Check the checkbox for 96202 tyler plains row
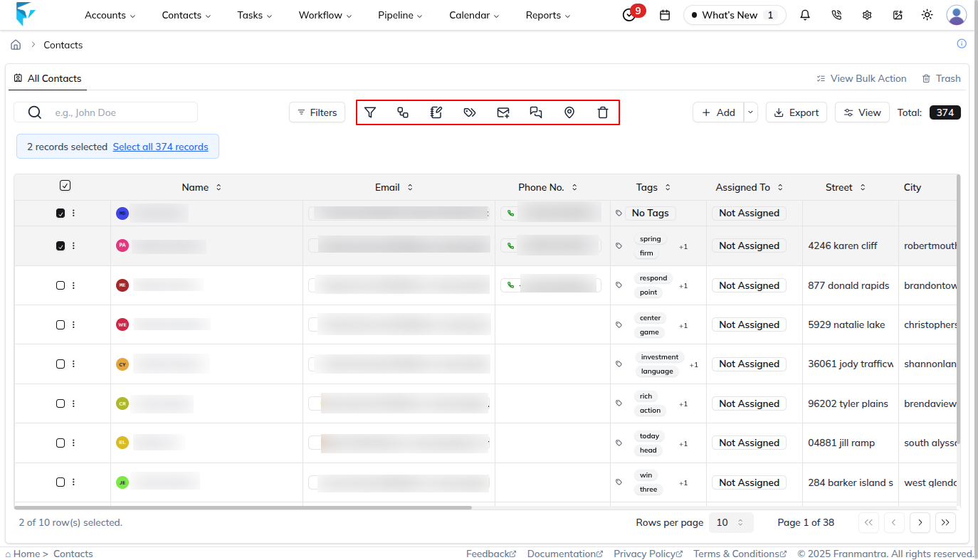This screenshot has width=978, height=560. coord(61,403)
